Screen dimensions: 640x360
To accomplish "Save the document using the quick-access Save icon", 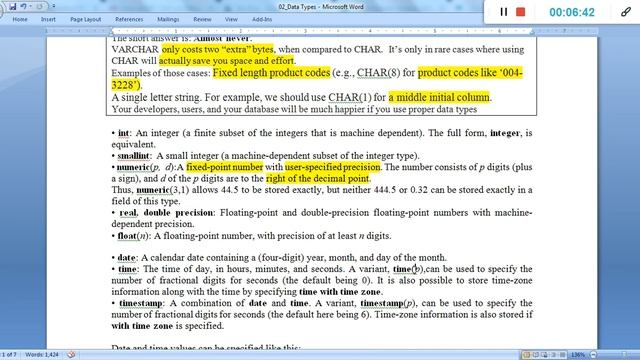I will (13, 7).
